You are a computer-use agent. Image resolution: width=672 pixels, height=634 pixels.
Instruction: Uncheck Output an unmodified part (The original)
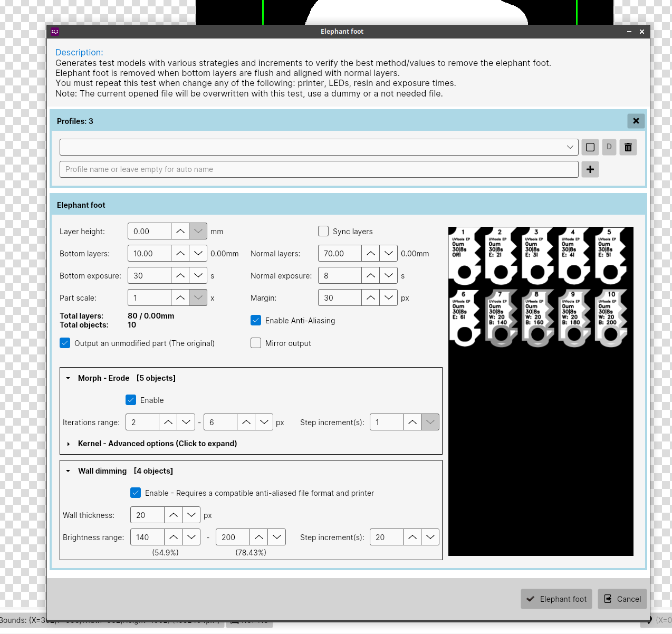pyautogui.click(x=64, y=343)
